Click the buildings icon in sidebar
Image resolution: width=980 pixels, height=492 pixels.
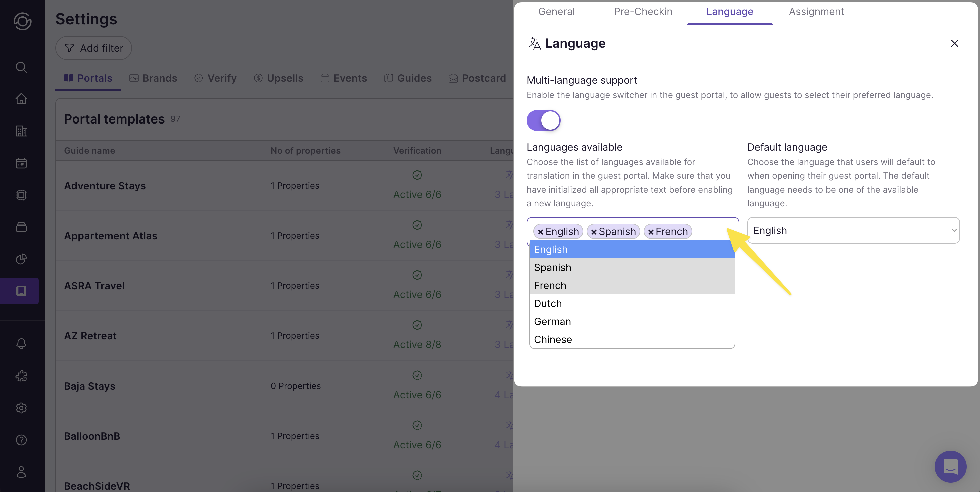click(x=21, y=131)
